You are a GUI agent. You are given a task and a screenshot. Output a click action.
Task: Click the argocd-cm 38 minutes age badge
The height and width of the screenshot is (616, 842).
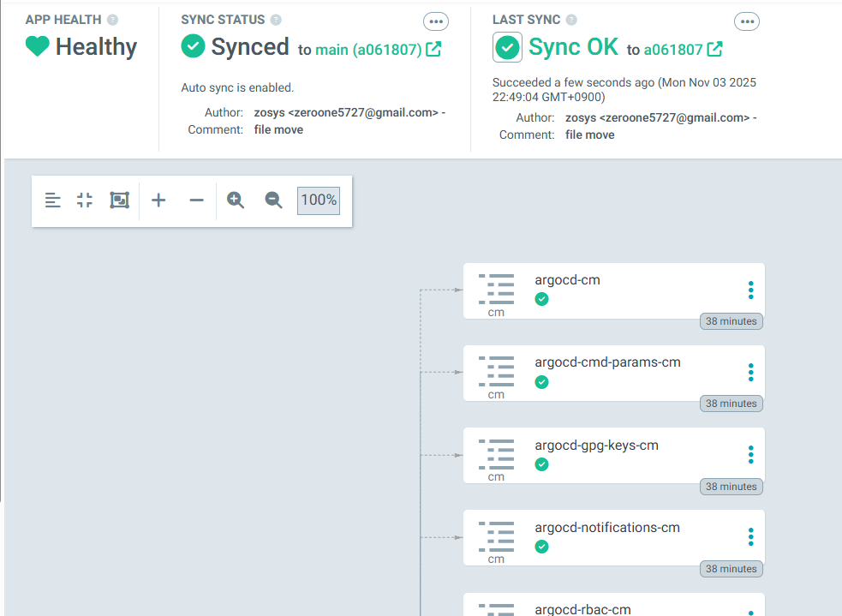[x=732, y=321]
